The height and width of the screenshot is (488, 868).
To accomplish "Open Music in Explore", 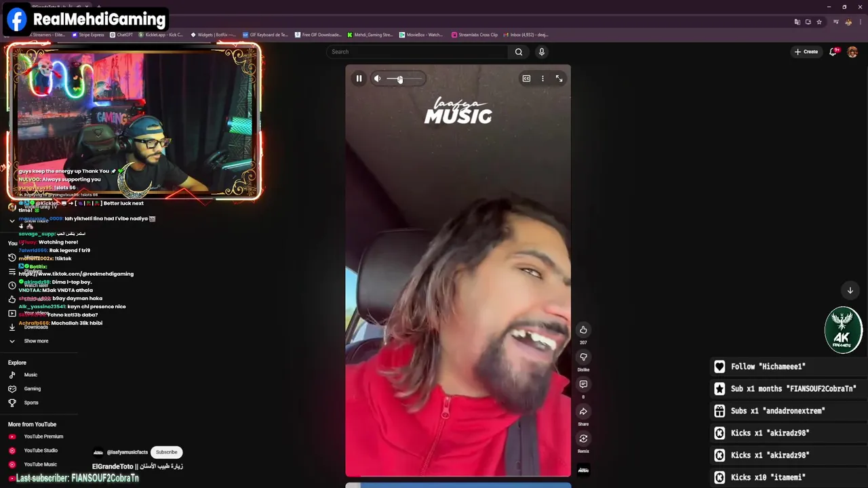I will point(31,375).
